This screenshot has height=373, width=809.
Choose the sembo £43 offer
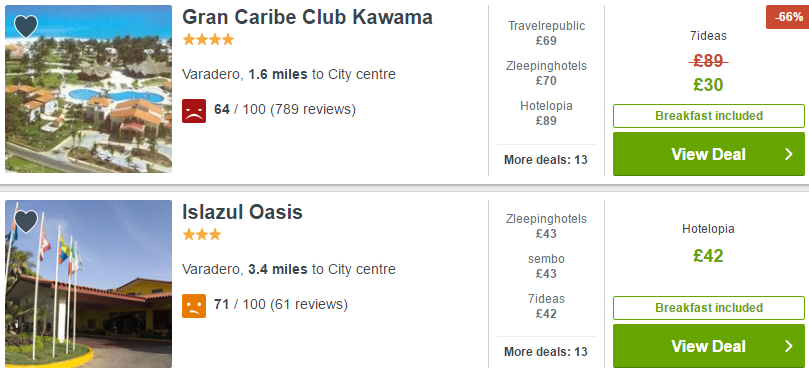tap(546, 266)
